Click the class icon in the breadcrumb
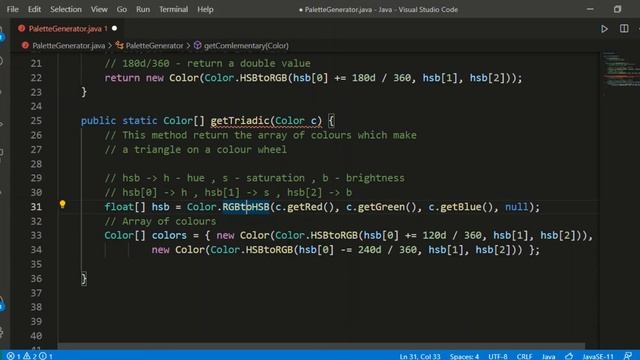640x360 pixels. pos(119,45)
